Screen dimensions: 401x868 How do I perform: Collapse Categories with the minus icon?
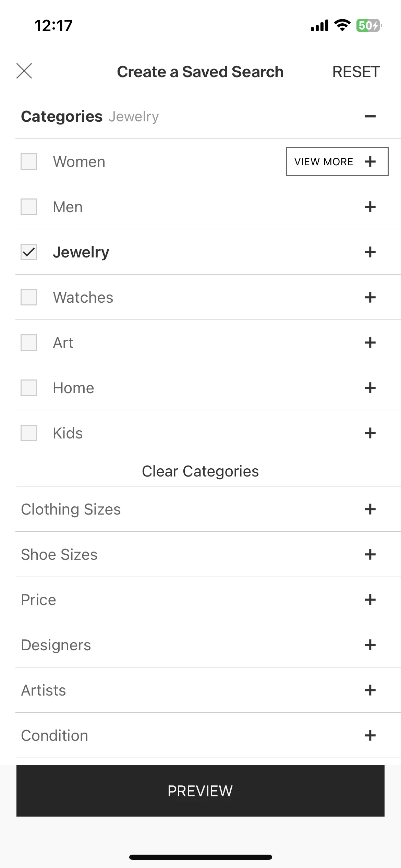click(370, 117)
